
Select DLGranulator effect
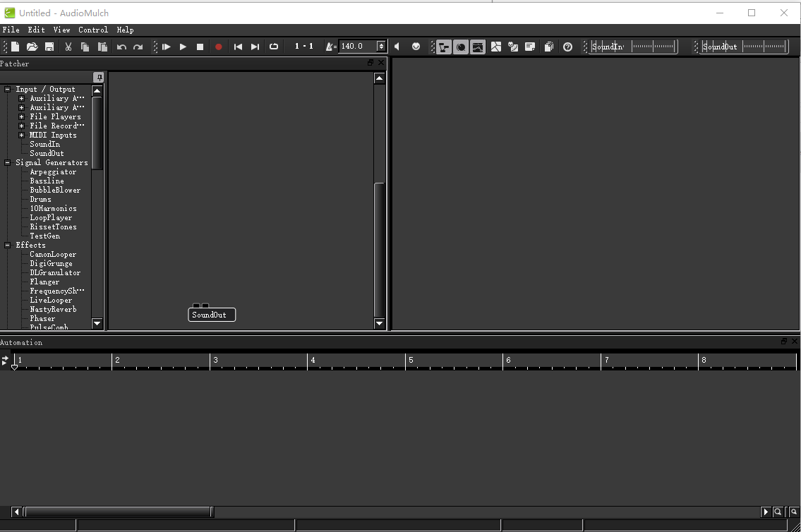(55, 272)
